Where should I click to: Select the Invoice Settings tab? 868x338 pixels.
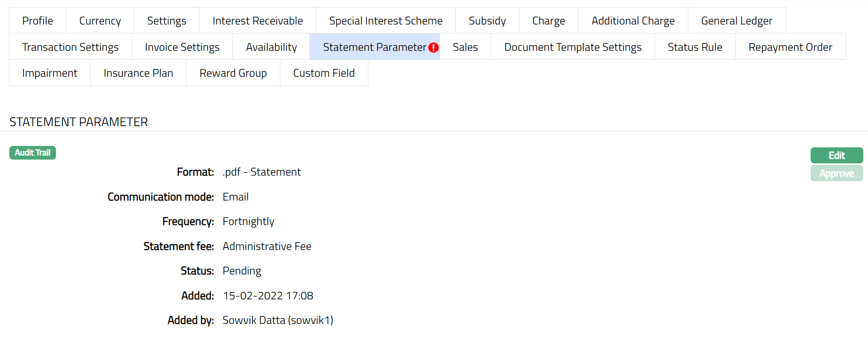(182, 47)
